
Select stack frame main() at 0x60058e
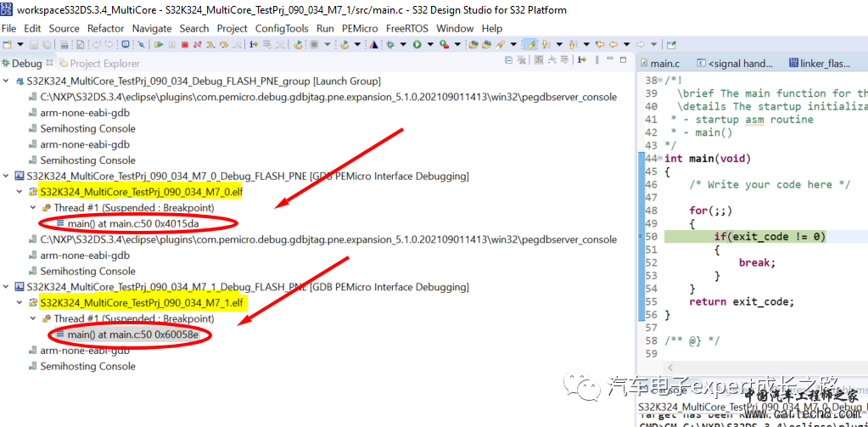(133, 334)
